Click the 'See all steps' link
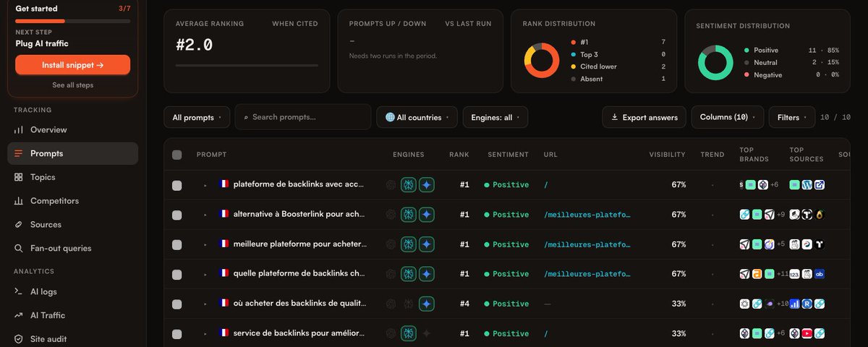This screenshot has height=347, width=868. click(x=72, y=85)
